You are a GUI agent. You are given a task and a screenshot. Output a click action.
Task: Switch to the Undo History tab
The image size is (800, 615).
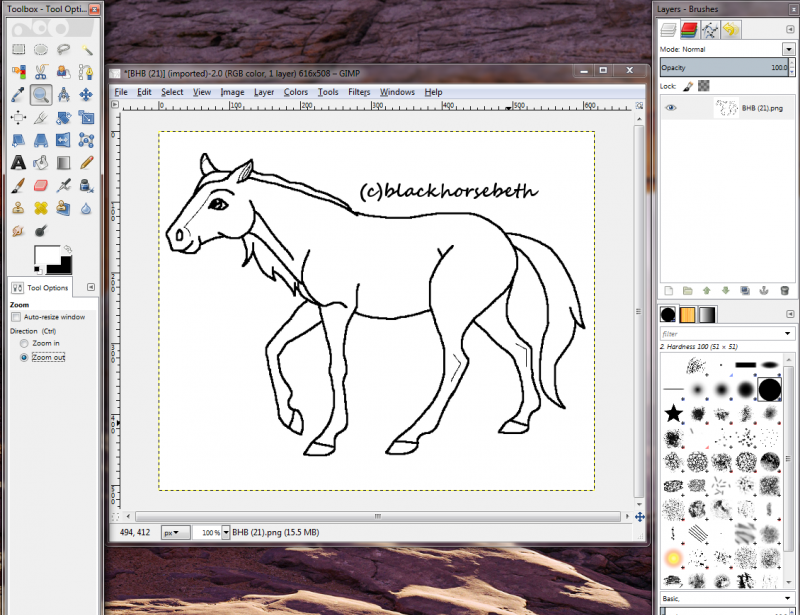tap(731, 30)
